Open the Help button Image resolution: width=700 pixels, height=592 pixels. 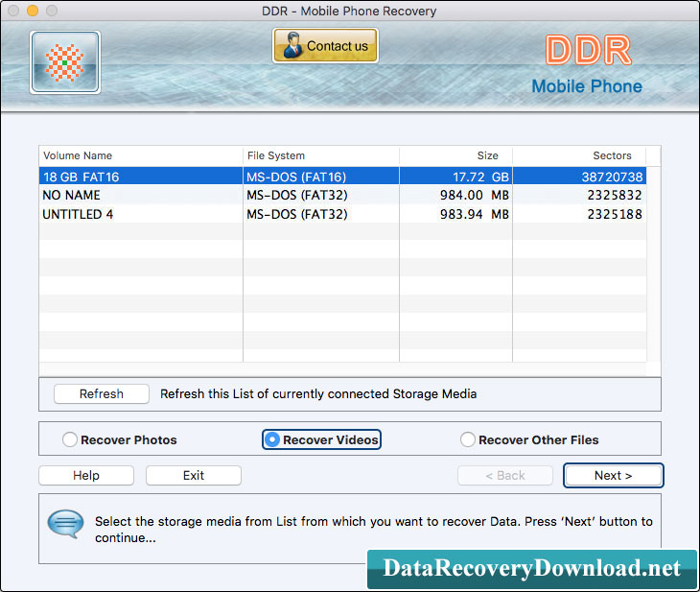(86, 475)
